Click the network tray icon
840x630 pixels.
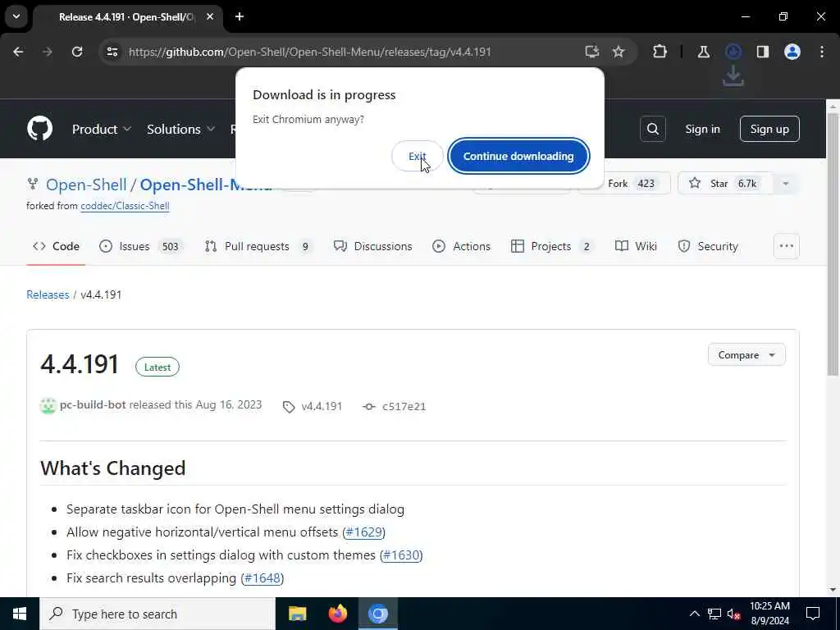pos(714,614)
